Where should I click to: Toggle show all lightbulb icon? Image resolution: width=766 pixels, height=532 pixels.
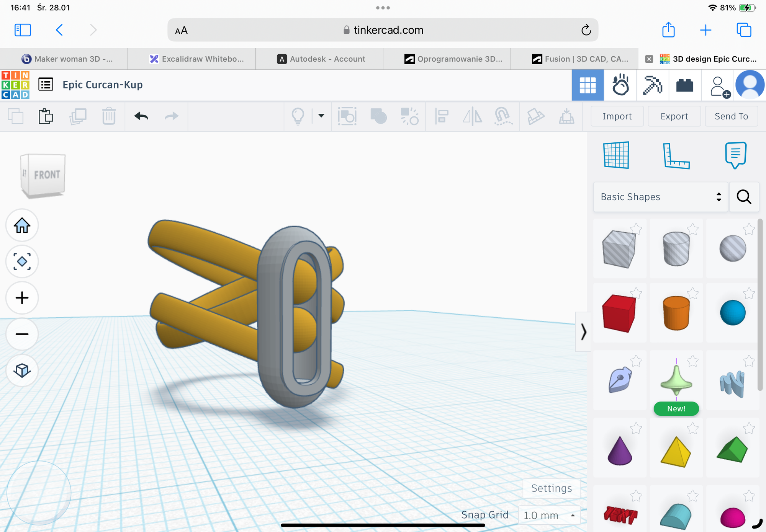click(x=298, y=116)
